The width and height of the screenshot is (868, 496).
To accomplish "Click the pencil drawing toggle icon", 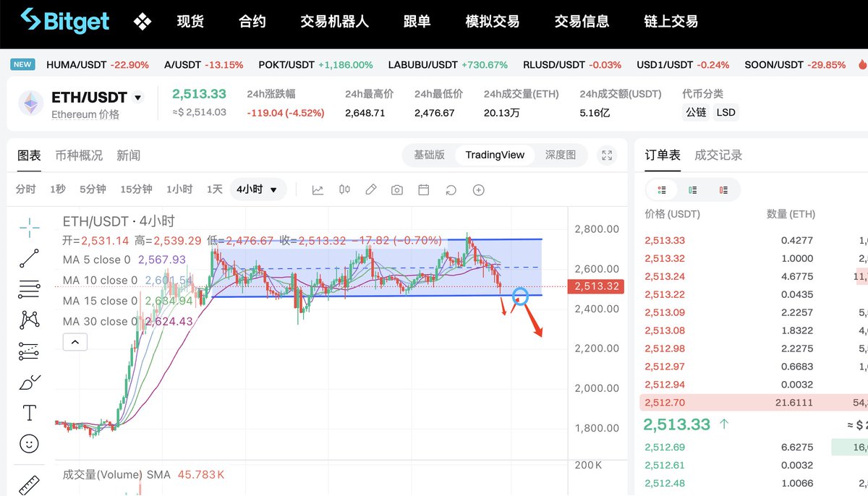I will tap(371, 190).
